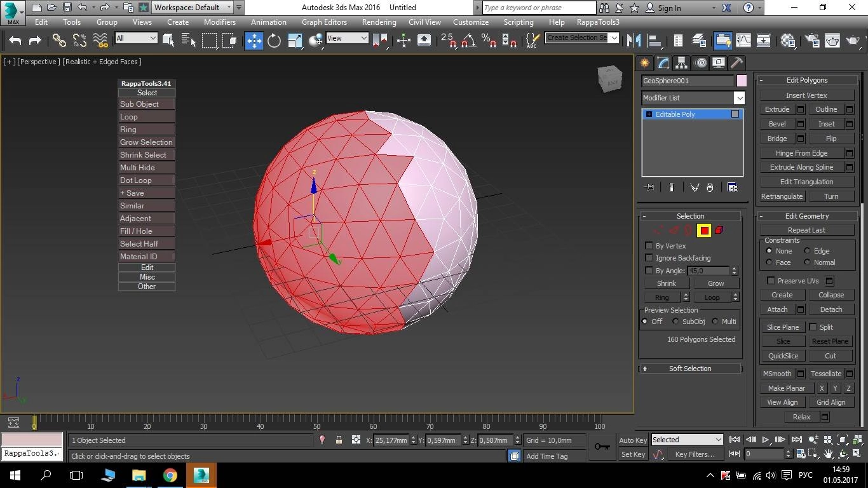Open the Workspace Default dropdown
868x488 pixels.
coord(197,8)
